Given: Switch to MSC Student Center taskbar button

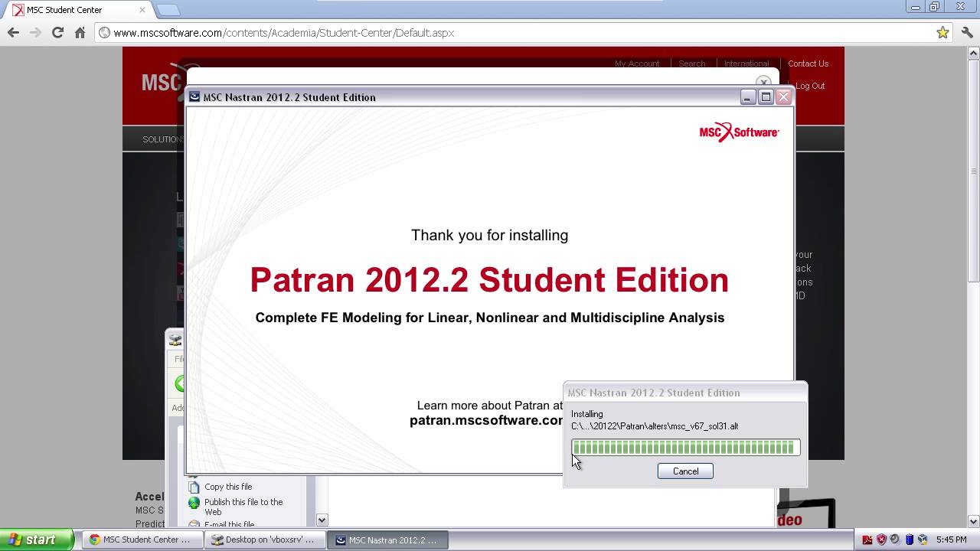Looking at the screenshot, I should pyautogui.click(x=143, y=540).
